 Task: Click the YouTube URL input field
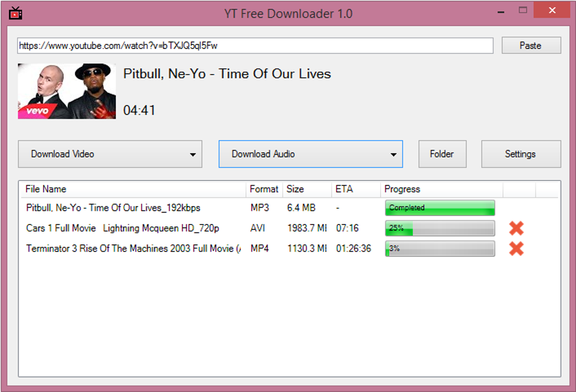click(x=255, y=46)
